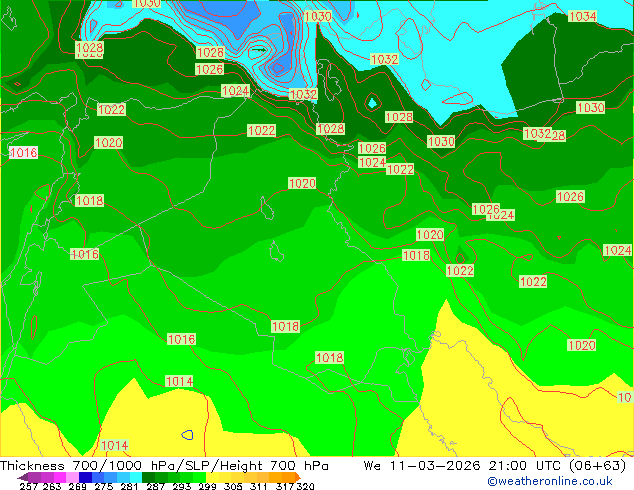Pick the cyan legend swatch
Image resolution: width=634 pixels, height=490 pixels.
pos(136,477)
